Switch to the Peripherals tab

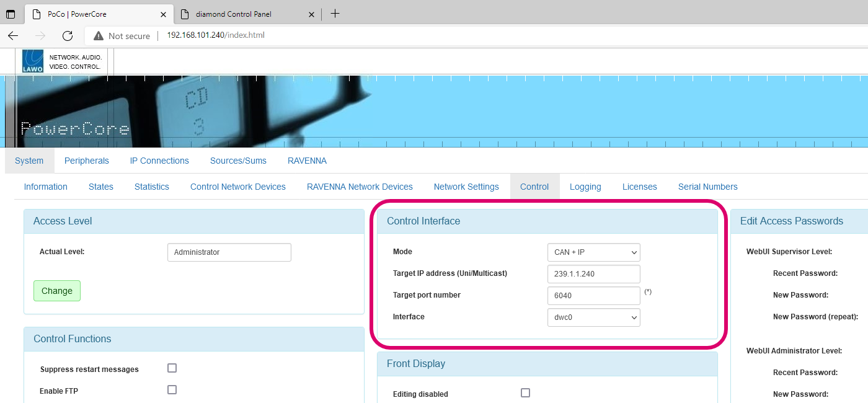click(87, 161)
